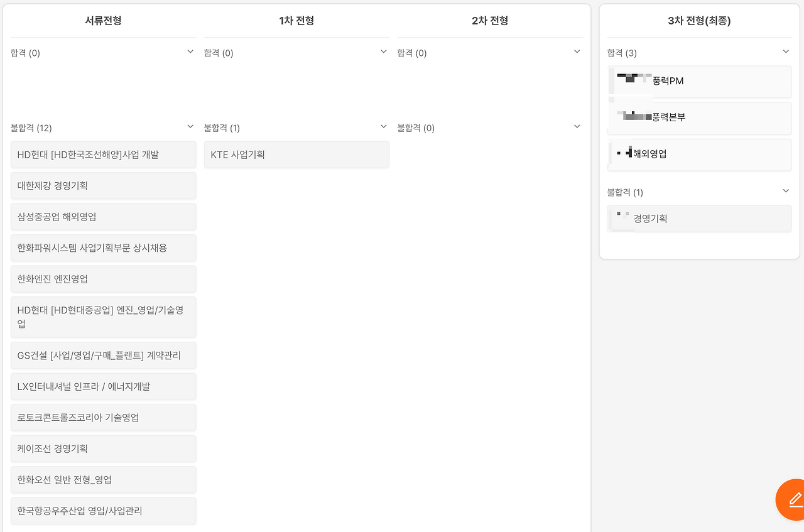Viewport: 804px width, 532px height.
Task: Collapse the 불합격 (1) section under 1차 전형
Action: (383, 127)
